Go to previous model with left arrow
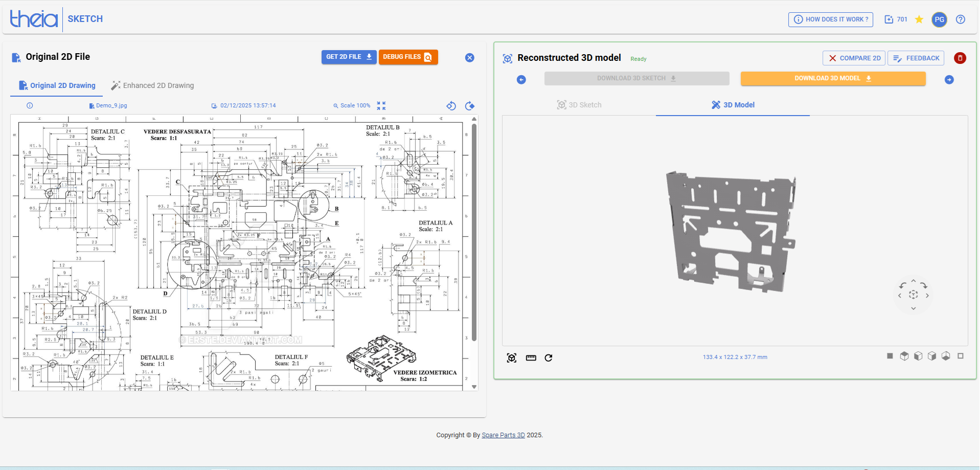 click(521, 80)
